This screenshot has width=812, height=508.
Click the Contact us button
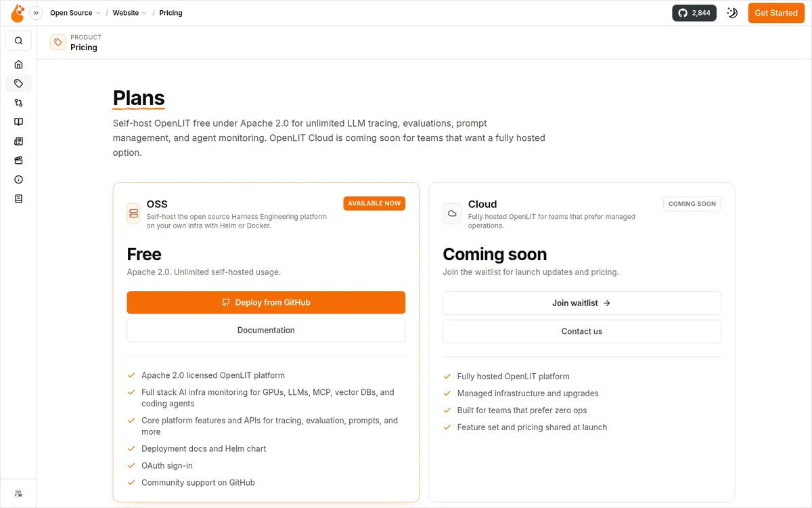click(x=582, y=331)
